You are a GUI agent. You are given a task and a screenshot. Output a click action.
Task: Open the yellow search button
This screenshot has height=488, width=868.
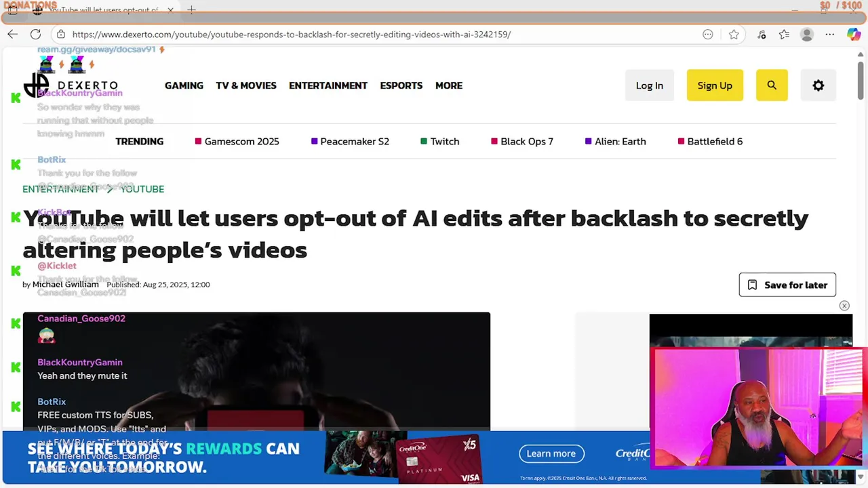click(772, 85)
